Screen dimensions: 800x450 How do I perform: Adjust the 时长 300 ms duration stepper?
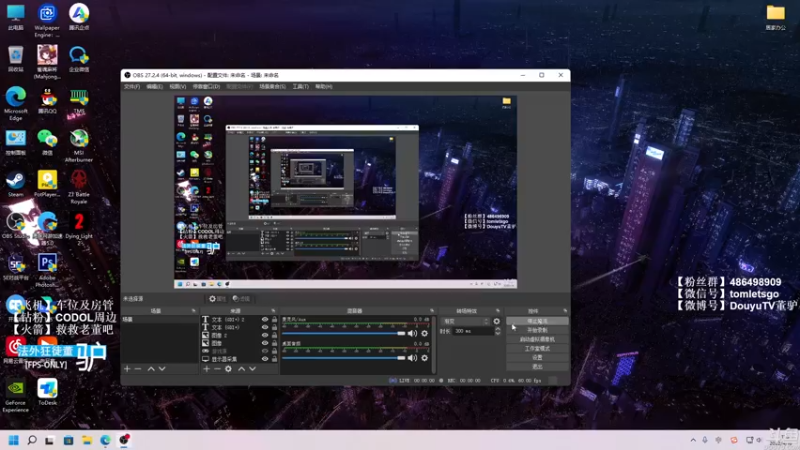(x=497, y=331)
